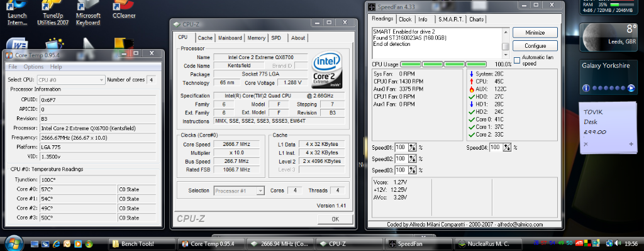Screen dimensions: 644x251
Task: Open the About tab in CPU-Z
Action: pyautogui.click(x=298, y=38)
